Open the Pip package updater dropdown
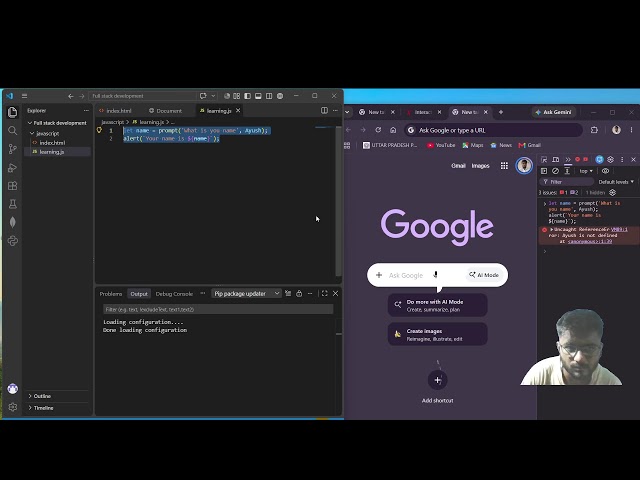640x480 pixels. [x=247, y=293]
